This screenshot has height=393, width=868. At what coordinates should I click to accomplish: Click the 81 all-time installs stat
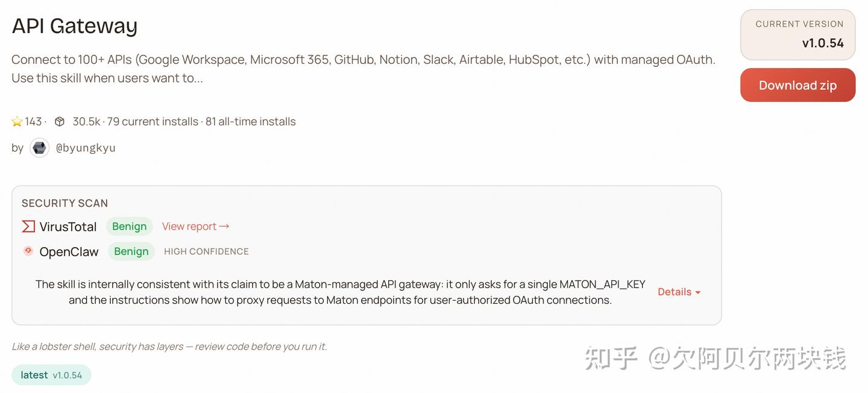[x=251, y=122]
